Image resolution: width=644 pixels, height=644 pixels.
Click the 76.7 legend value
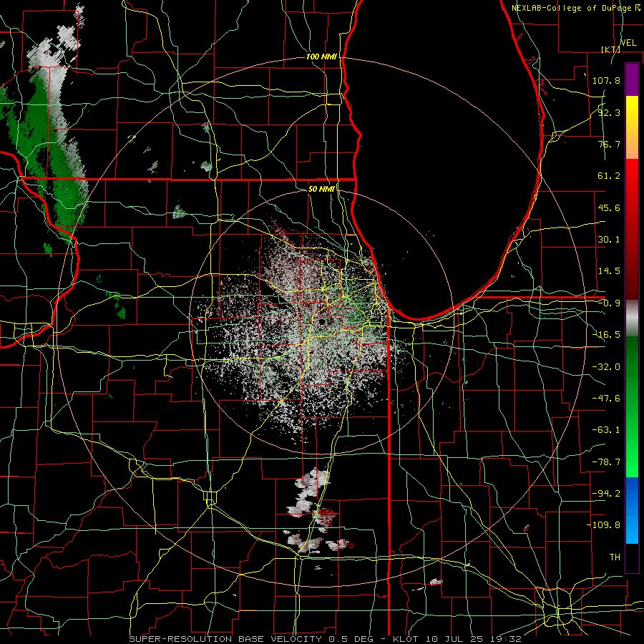point(609,144)
